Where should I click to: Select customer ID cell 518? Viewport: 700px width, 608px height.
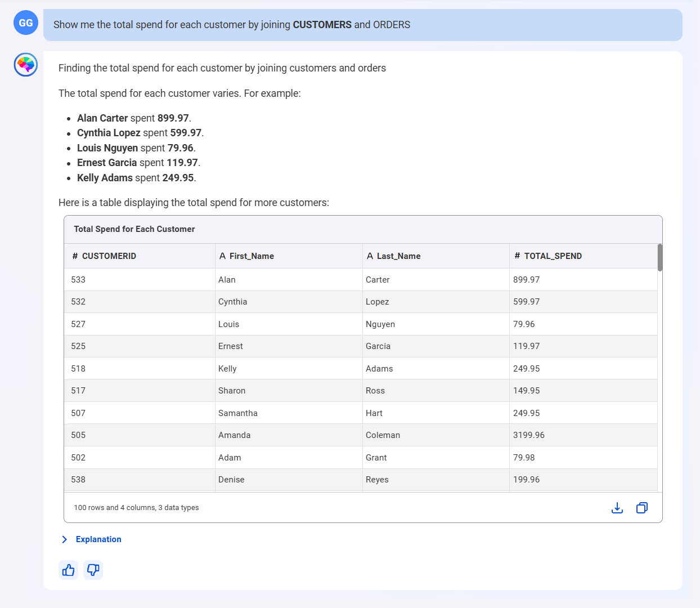(x=140, y=369)
